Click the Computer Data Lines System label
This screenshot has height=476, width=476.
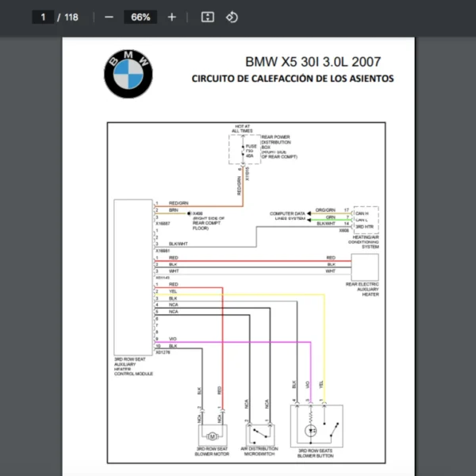pyautogui.click(x=287, y=216)
